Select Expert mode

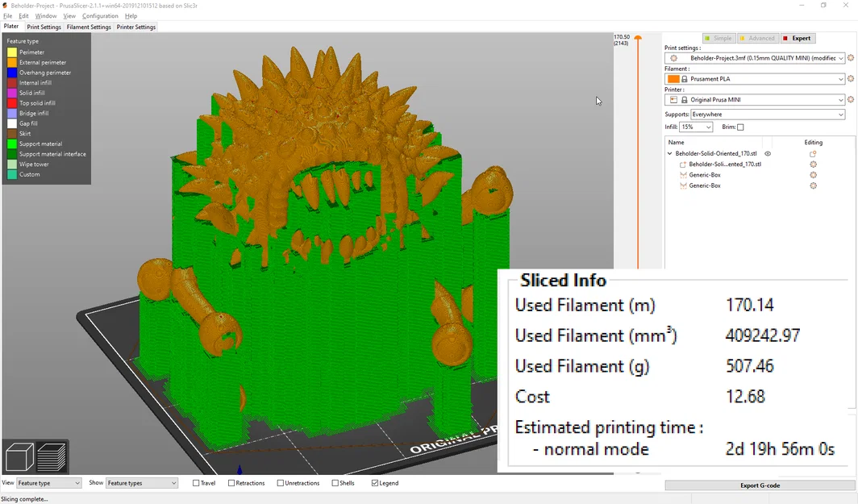coord(798,39)
